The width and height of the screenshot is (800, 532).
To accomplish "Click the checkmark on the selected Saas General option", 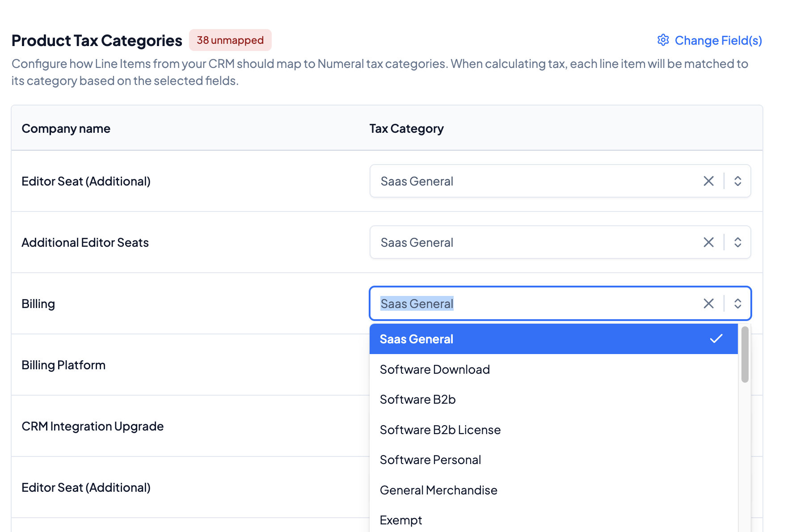I will pyautogui.click(x=716, y=338).
